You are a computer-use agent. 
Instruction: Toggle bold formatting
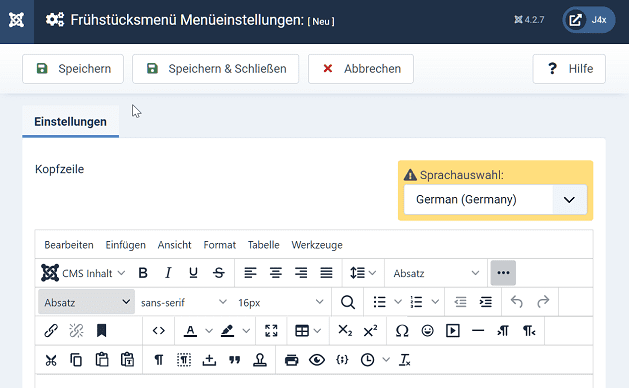coord(143,273)
